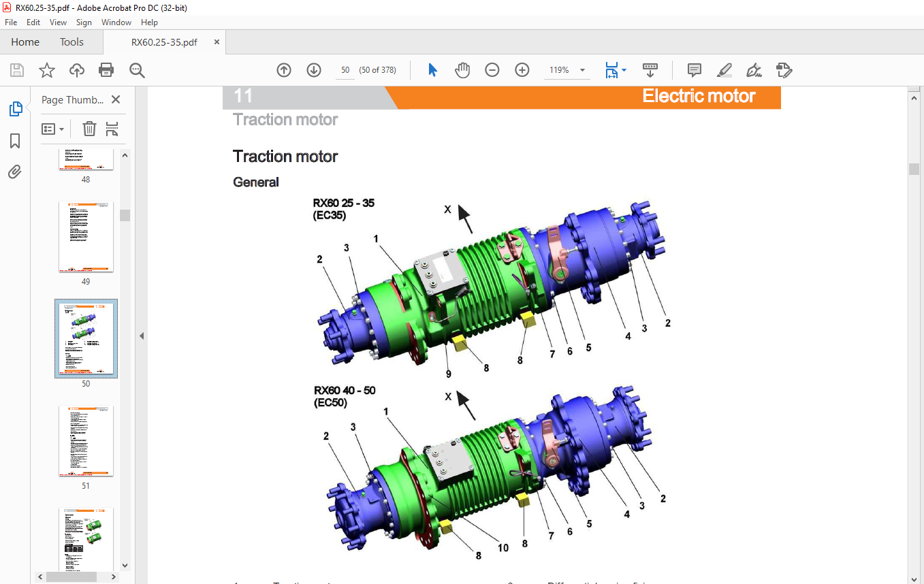Expand fit page dropdown arrow

pyautogui.click(x=624, y=70)
